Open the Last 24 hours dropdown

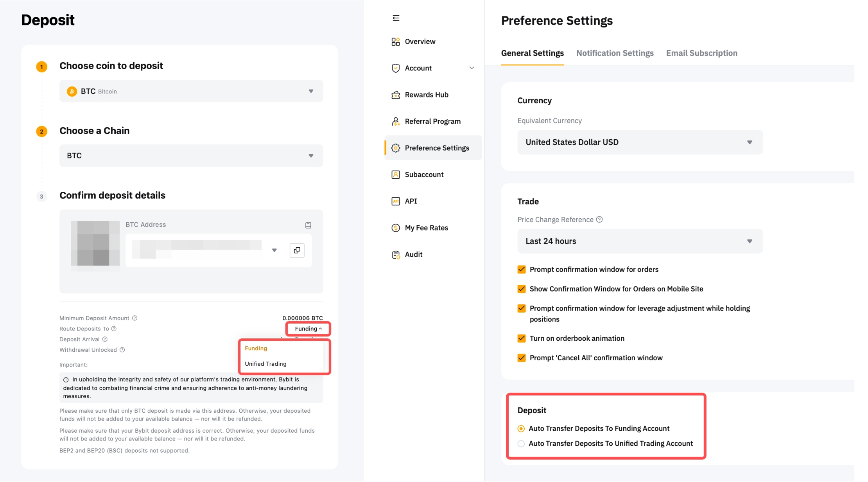coord(640,241)
